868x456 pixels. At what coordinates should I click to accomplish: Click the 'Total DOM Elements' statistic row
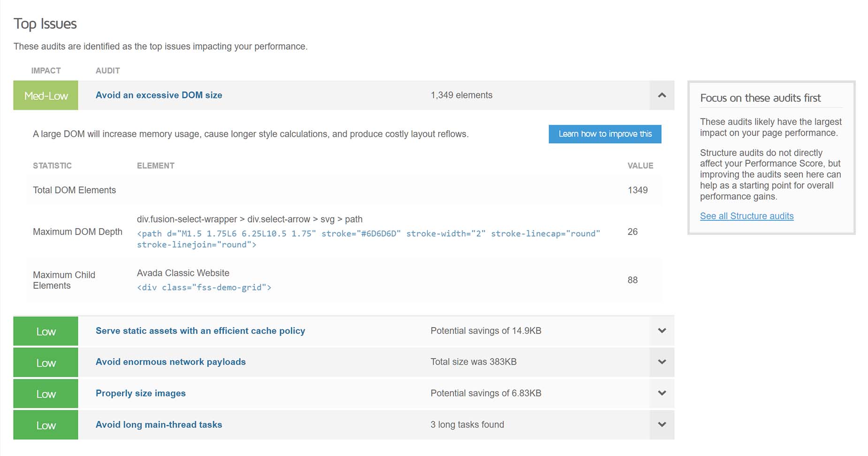(344, 190)
